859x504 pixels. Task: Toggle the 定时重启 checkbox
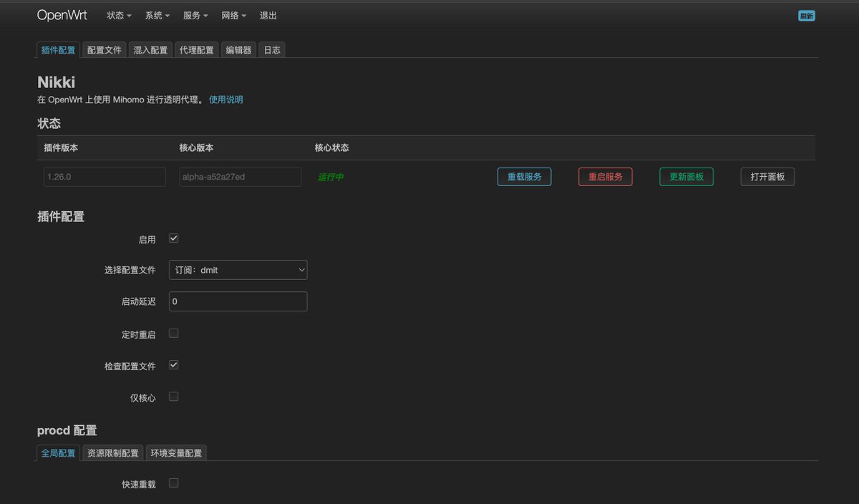click(173, 333)
